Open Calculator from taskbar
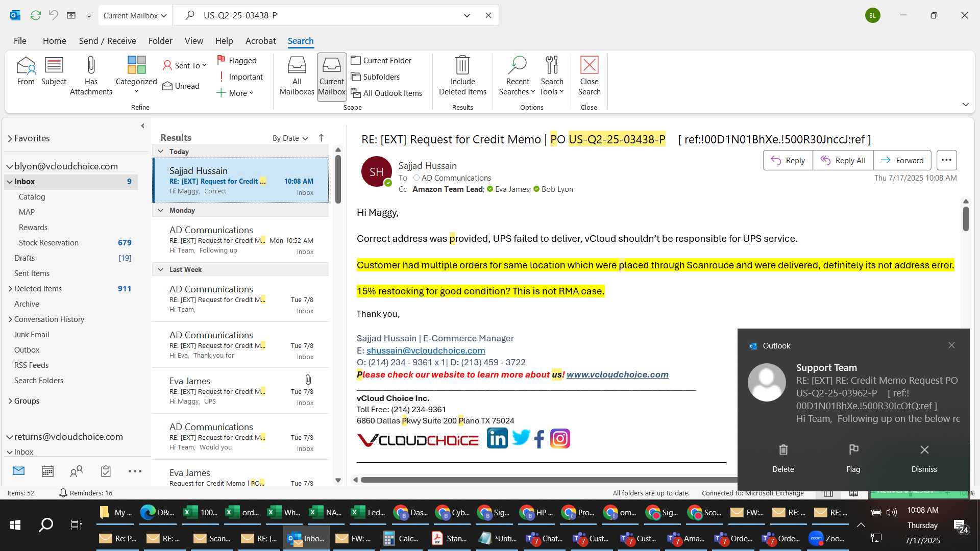 [x=401, y=538]
